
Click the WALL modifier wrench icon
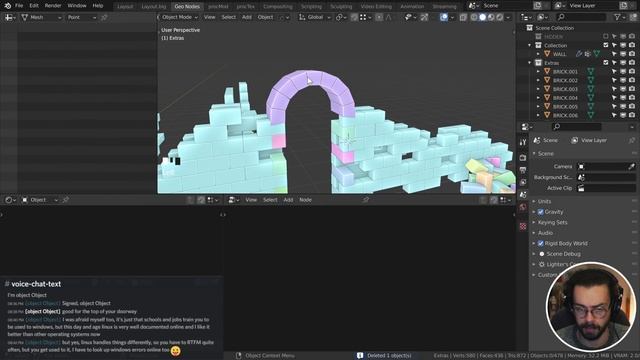tap(579, 54)
